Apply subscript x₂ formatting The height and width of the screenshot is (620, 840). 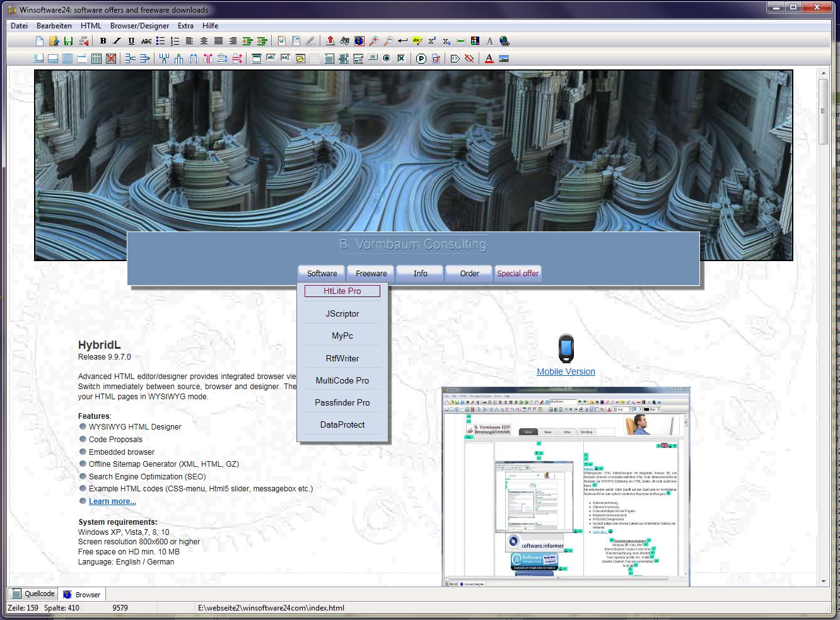click(446, 41)
